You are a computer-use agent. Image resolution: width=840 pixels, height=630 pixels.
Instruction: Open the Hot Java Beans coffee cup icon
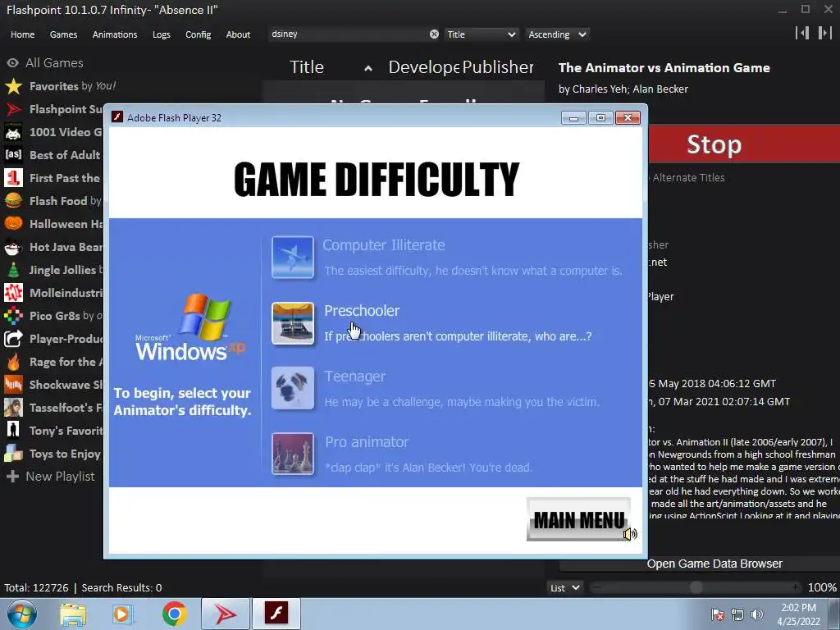click(13, 247)
